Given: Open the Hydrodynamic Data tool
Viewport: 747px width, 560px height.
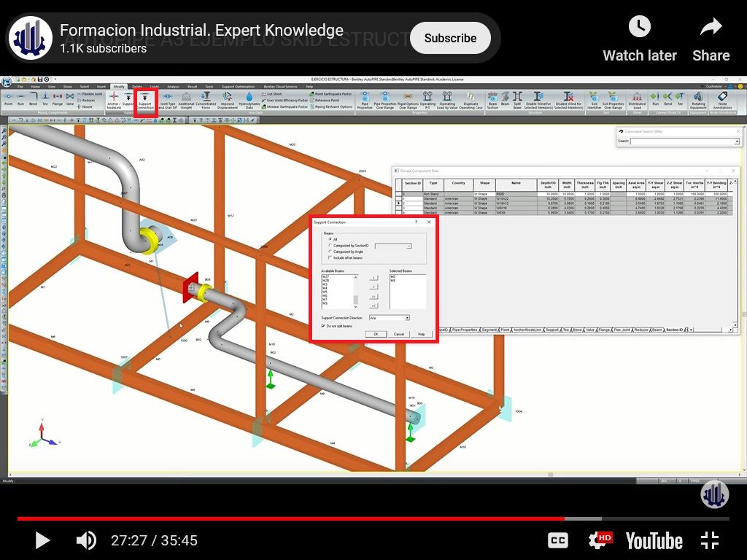Looking at the screenshot, I should pos(249,101).
